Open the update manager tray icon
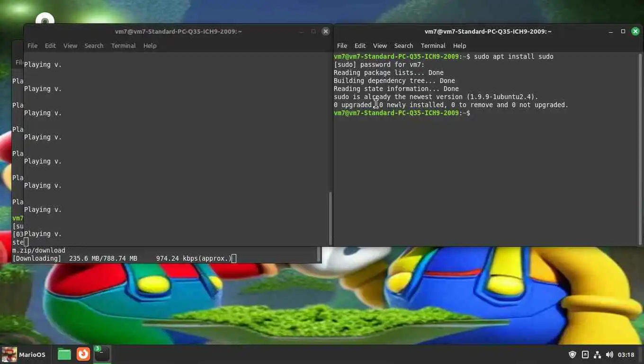This screenshot has height=364, width=644. coord(585,355)
